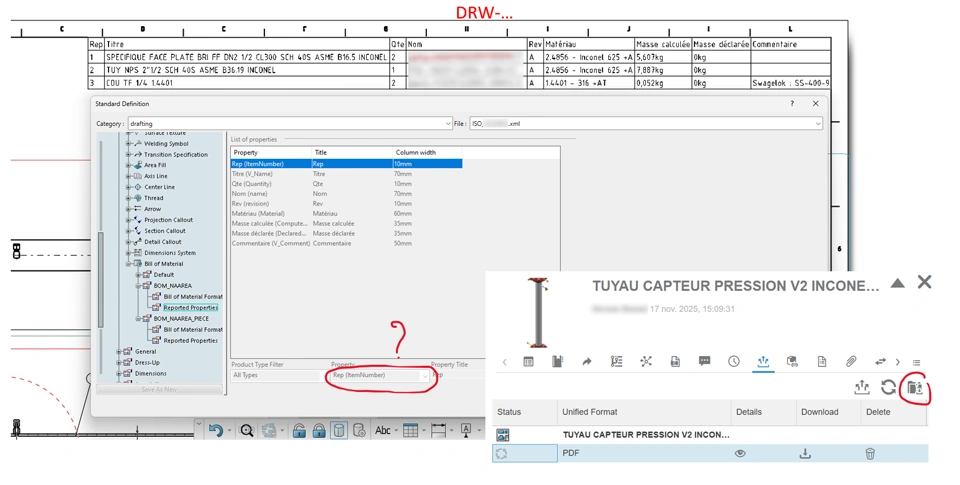This screenshot has height=485, width=960.
Task: Select the 'Titre (V_Name)' property row
Action: pyautogui.click(x=346, y=174)
